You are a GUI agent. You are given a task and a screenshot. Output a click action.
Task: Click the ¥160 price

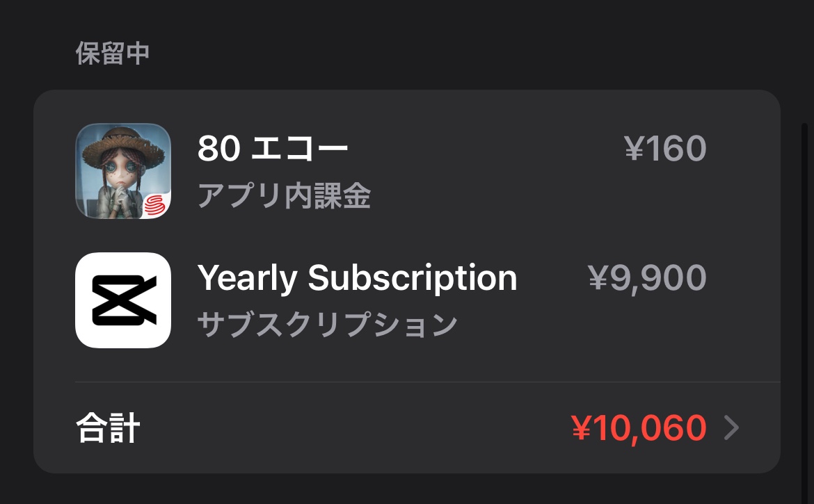click(665, 149)
